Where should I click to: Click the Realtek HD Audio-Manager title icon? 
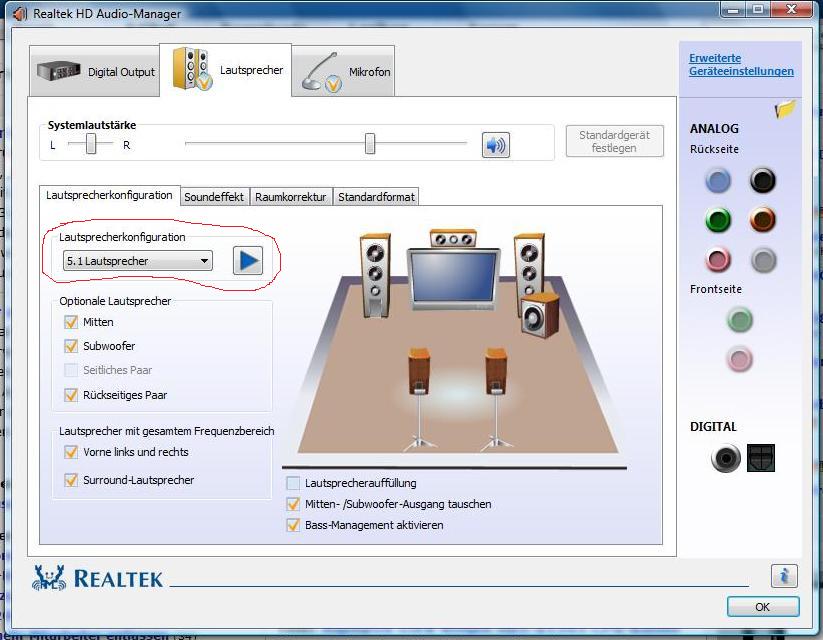pos(20,14)
